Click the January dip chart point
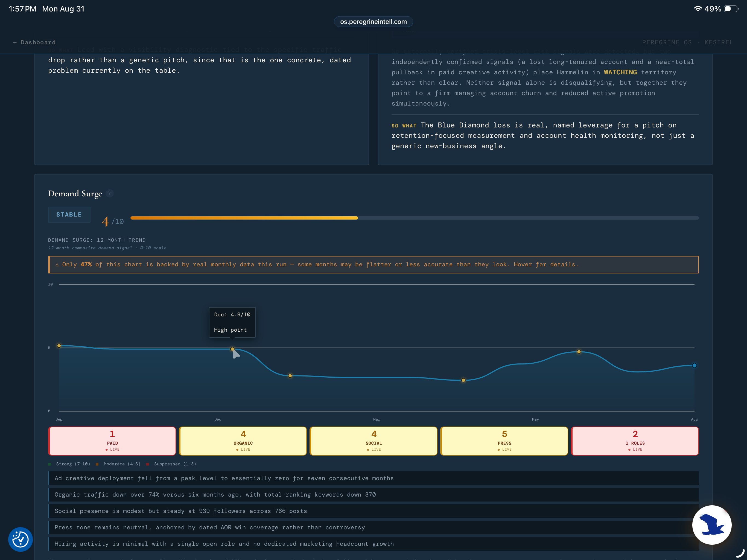This screenshot has width=747, height=560. click(x=290, y=376)
